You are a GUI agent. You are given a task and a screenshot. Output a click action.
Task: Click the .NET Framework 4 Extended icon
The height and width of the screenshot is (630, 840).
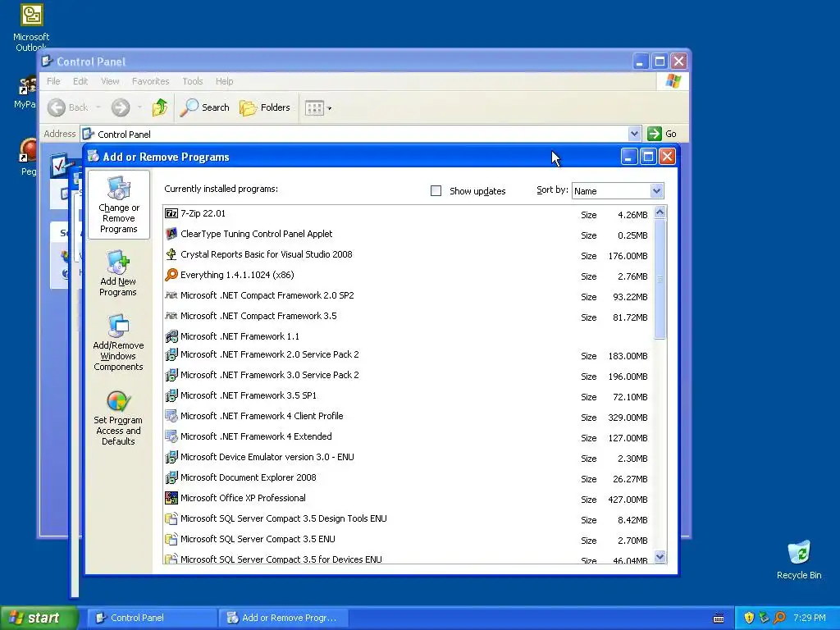click(x=171, y=436)
